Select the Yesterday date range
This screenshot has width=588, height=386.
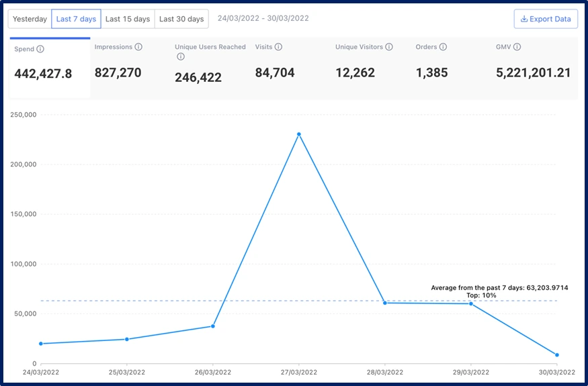30,19
